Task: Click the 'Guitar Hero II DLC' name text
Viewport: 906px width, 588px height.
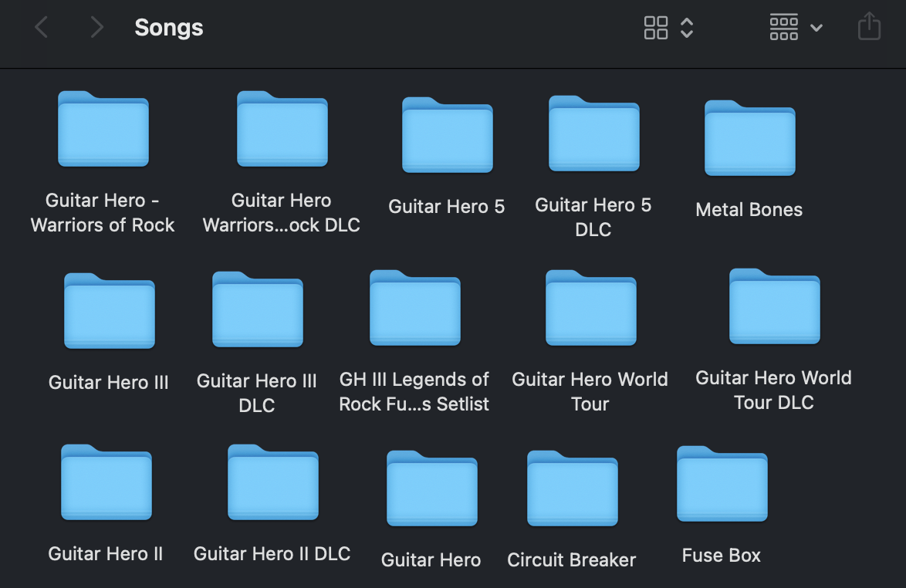Action: [x=272, y=553]
